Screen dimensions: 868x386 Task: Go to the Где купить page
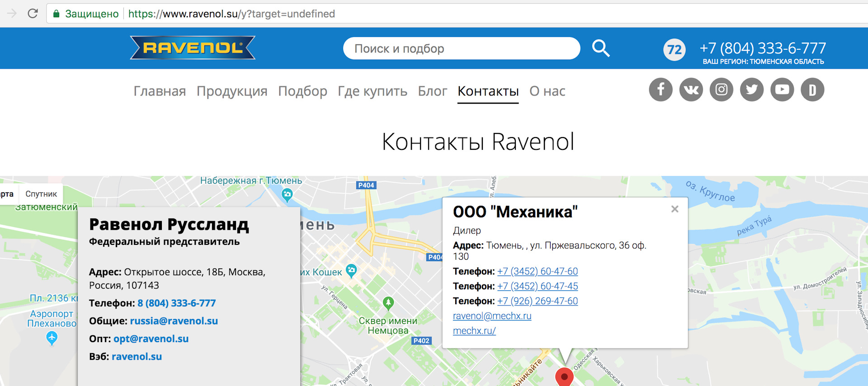(372, 91)
